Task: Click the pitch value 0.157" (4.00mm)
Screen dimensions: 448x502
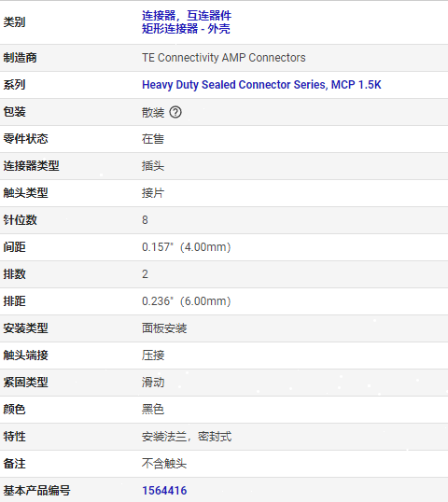Action: point(187,247)
